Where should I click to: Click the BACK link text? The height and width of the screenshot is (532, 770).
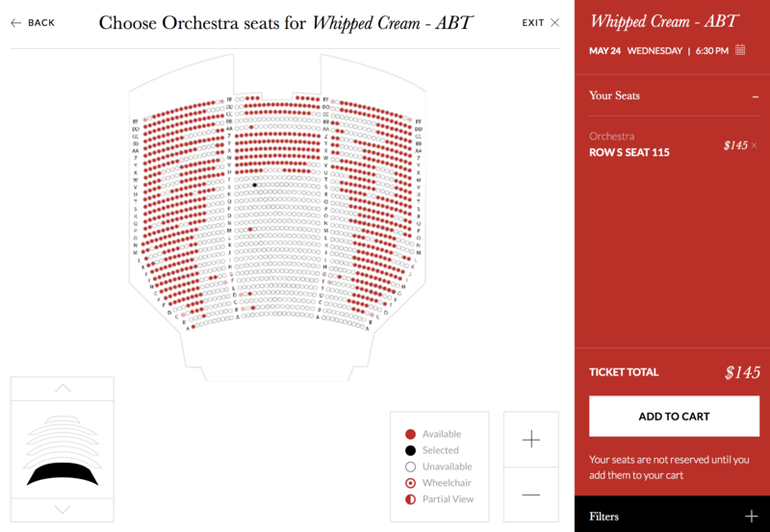41,23
